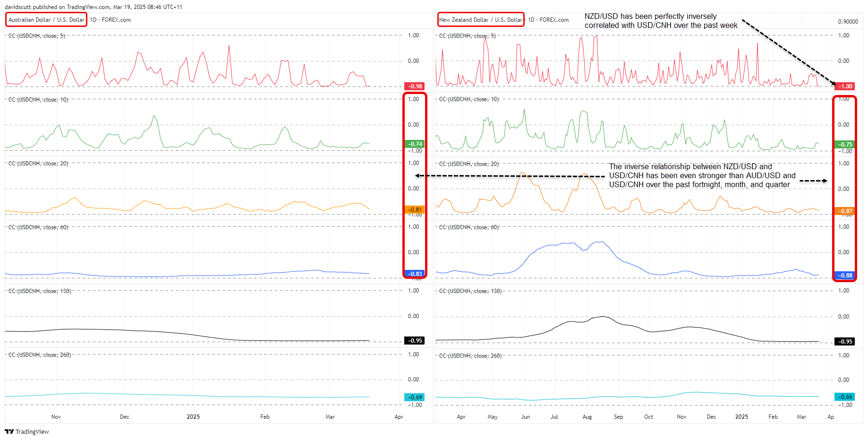This screenshot has height=440, width=868.
Task: Click the AUD/USD chart's "1D · FOREX.com" label
Action: point(111,20)
